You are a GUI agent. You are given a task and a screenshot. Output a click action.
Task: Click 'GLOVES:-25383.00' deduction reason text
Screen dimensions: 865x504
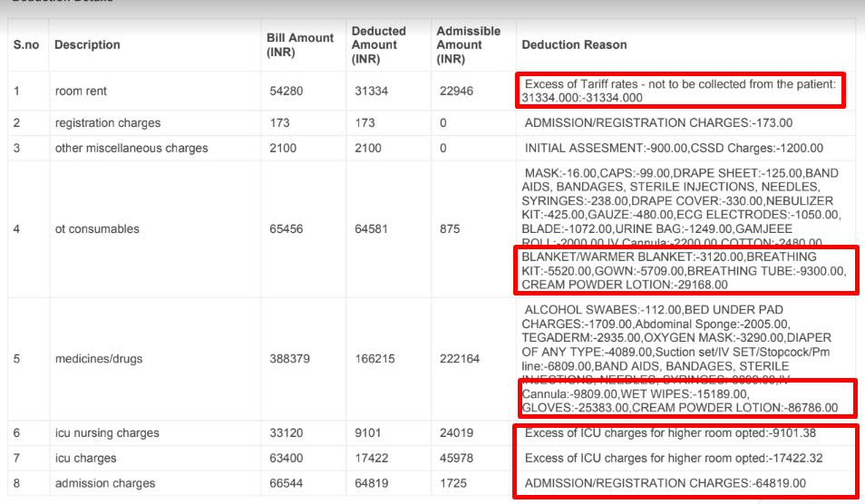click(575, 408)
